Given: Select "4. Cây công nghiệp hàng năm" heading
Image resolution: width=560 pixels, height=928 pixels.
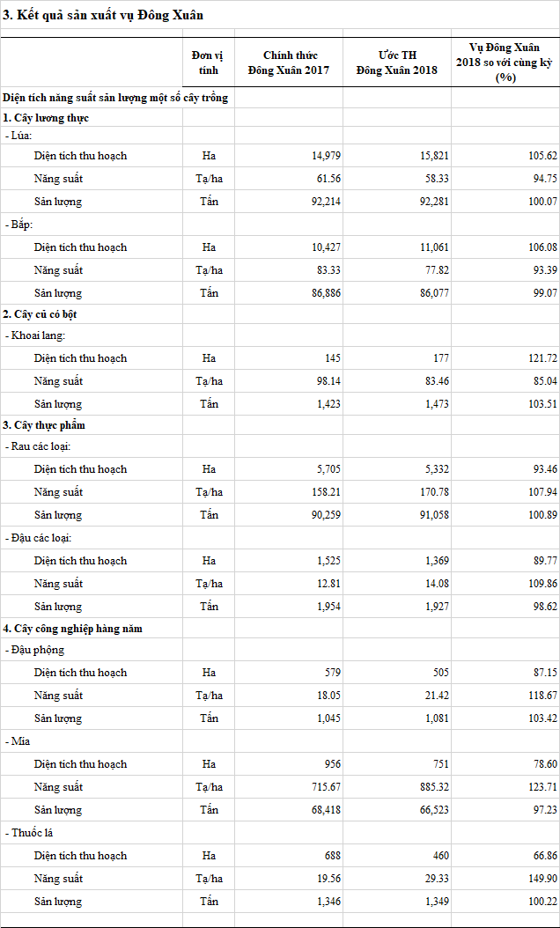Looking at the screenshot, I should 72,629.
